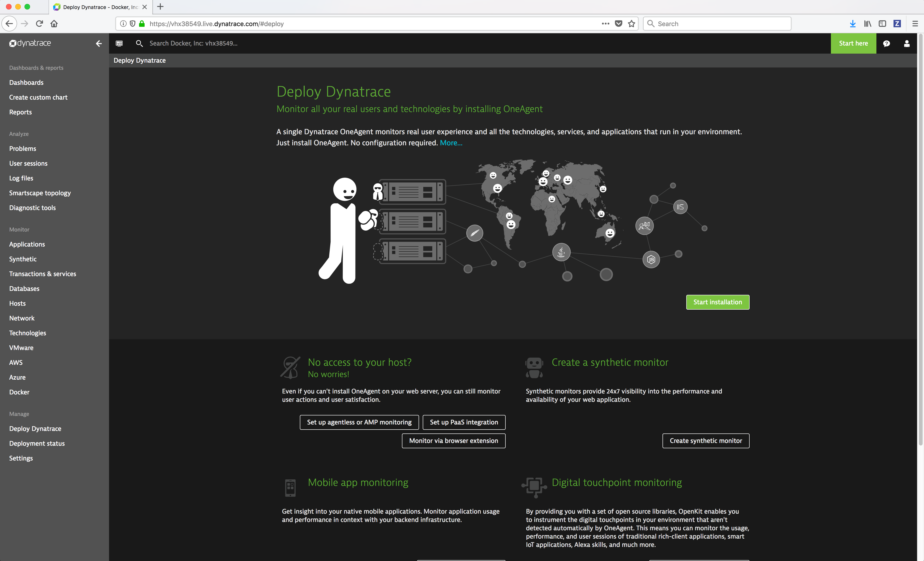Open User sessions
The width and height of the screenshot is (924, 561).
click(x=28, y=164)
